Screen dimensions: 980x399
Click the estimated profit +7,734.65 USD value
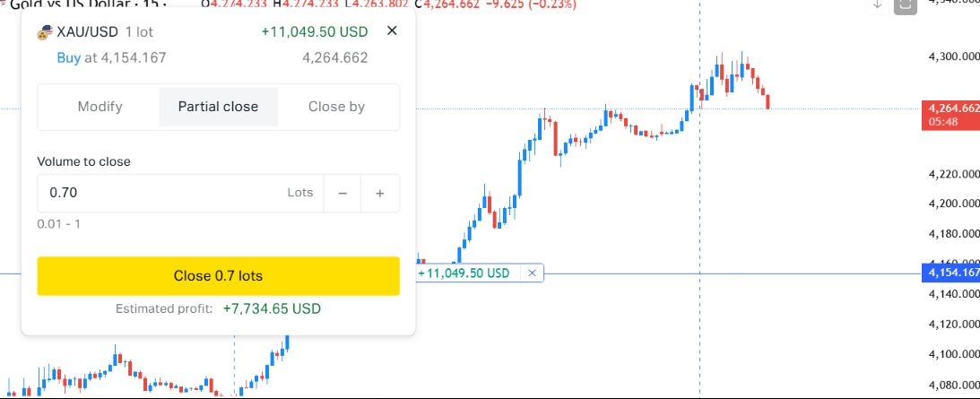272,309
